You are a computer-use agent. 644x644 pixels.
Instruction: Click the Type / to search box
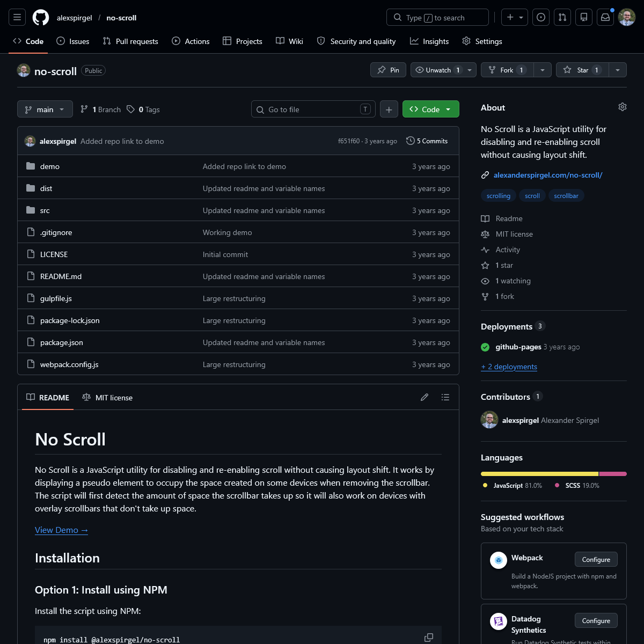point(437,18)
